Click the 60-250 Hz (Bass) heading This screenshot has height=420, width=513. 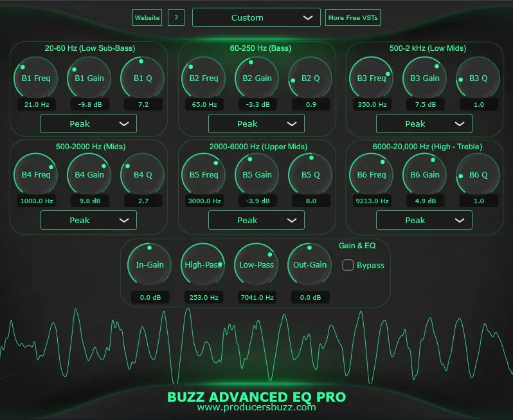click(260, 48)
